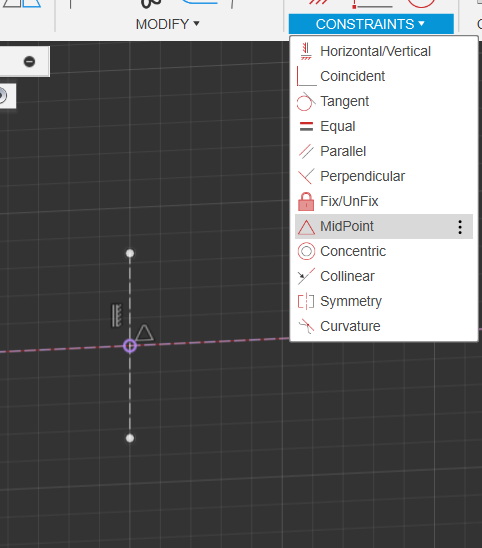
Task: Select the Equal constraint icon
Action: [307, 126]
